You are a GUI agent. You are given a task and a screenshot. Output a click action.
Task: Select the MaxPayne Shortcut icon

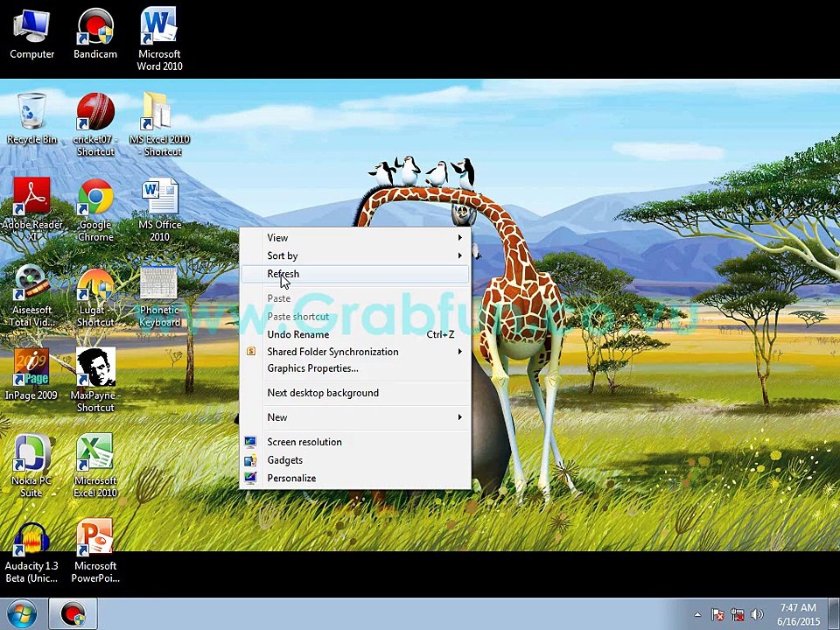95,381
